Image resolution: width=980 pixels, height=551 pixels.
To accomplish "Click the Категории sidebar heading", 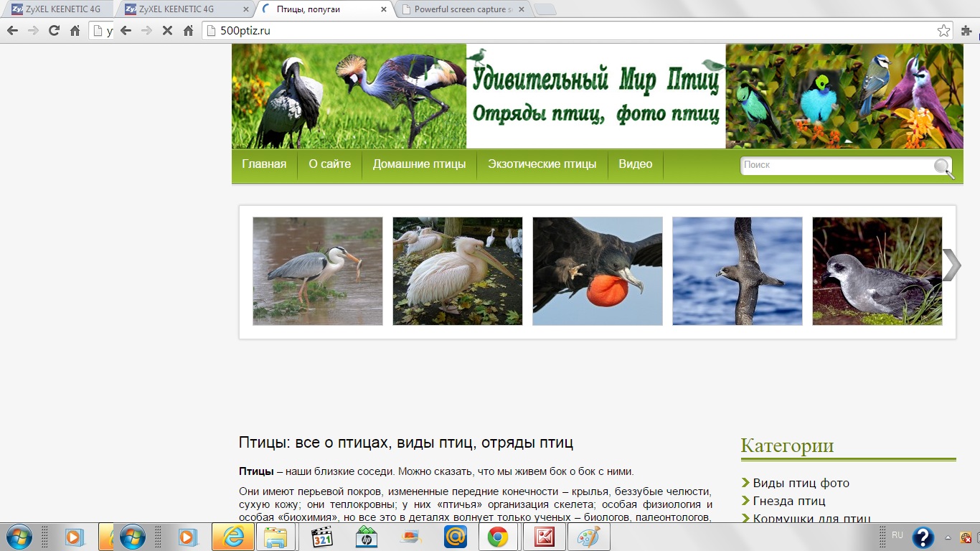I will (x=787, y=446).
